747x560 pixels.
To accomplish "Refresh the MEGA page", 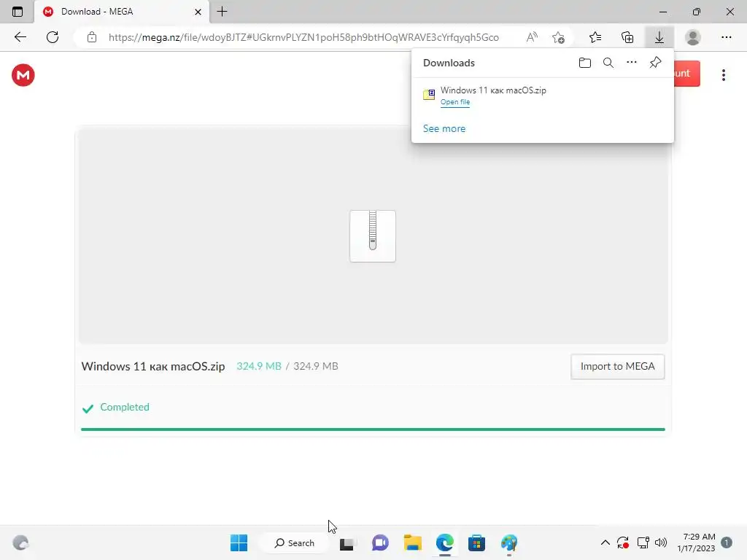I will [53, 37].
